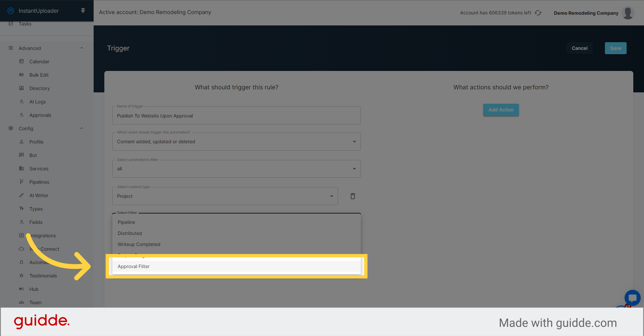The width and height of the screenshot is (644, 336).
Task: Select the Calendar icon in the sidebar
Action: (21, 61)
